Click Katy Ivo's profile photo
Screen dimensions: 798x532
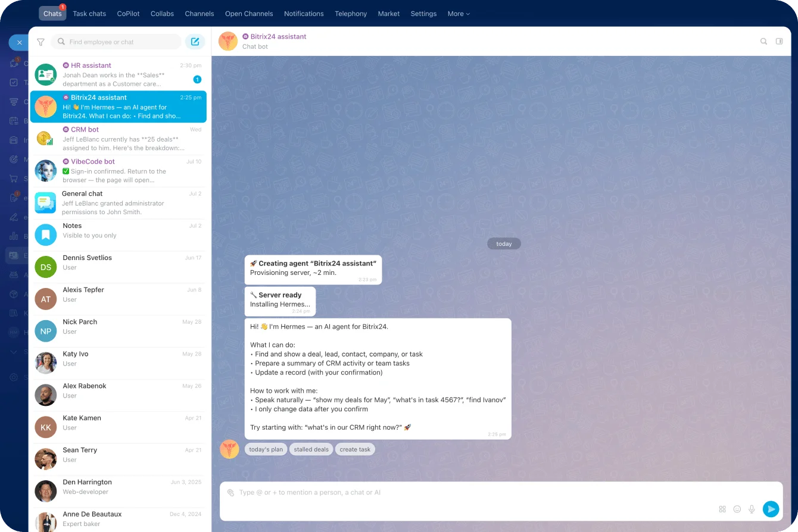(x=46, y=364)
